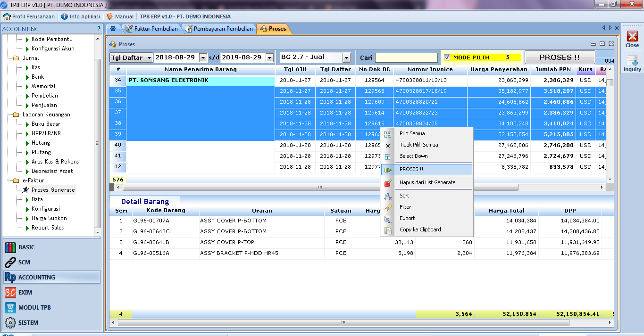Open the Inquiry icon on right sidebar
Screen dimensions: 644x336
point(632,61)
